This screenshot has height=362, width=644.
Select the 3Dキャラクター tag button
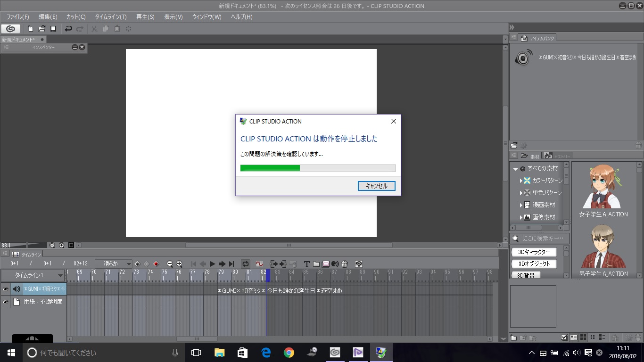pyautogui.click(x=534, y=252)
